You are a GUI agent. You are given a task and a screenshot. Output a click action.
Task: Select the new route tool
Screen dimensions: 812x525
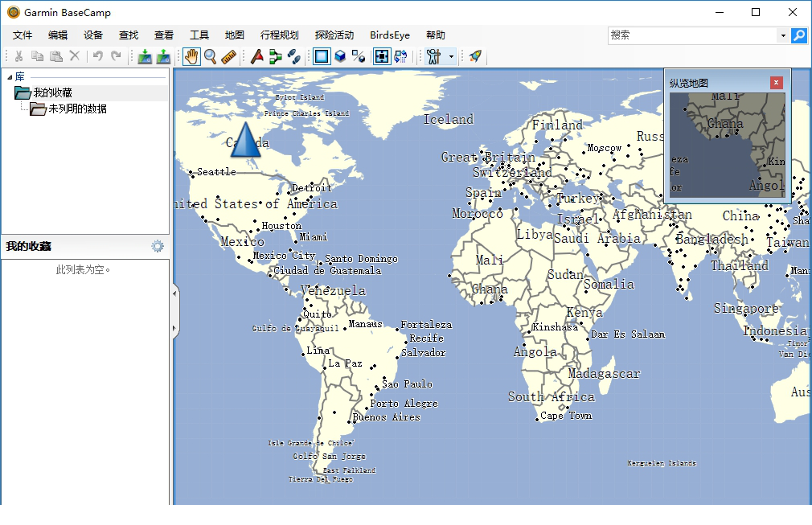pyautogui.click(x=276, y=56)
